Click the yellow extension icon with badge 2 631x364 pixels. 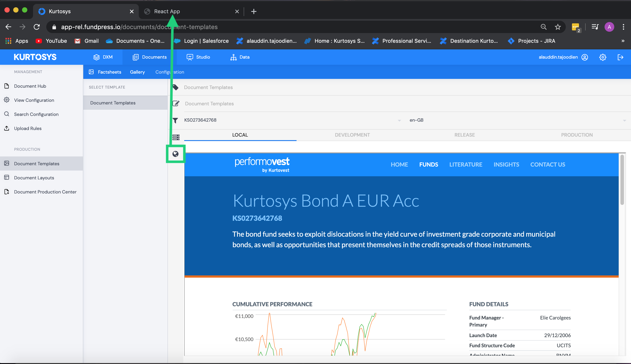point(576,27)
